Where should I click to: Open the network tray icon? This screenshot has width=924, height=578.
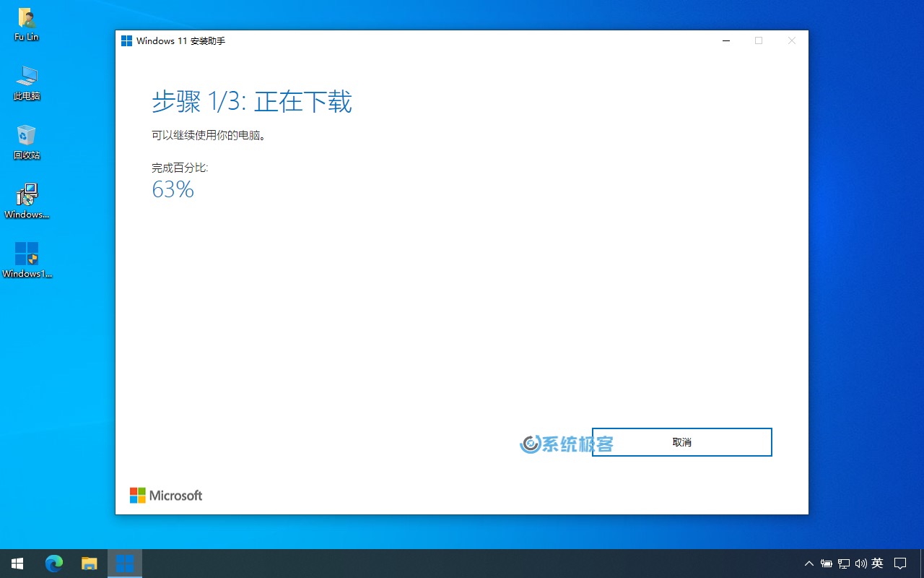(843, 564)
